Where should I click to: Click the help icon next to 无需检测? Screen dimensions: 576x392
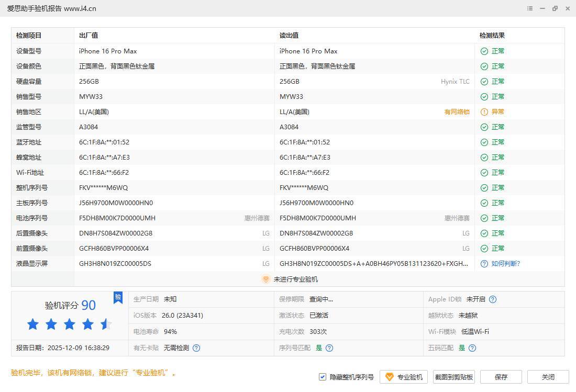tap(196, 348)
